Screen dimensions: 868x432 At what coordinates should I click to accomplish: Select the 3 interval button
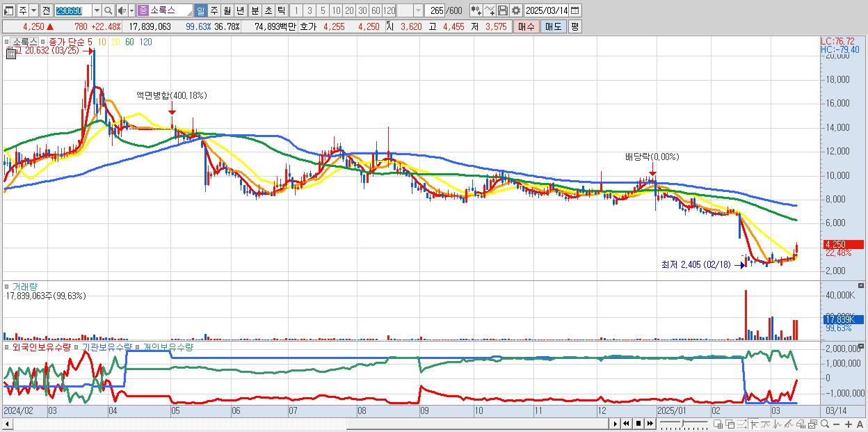[310, 10]
